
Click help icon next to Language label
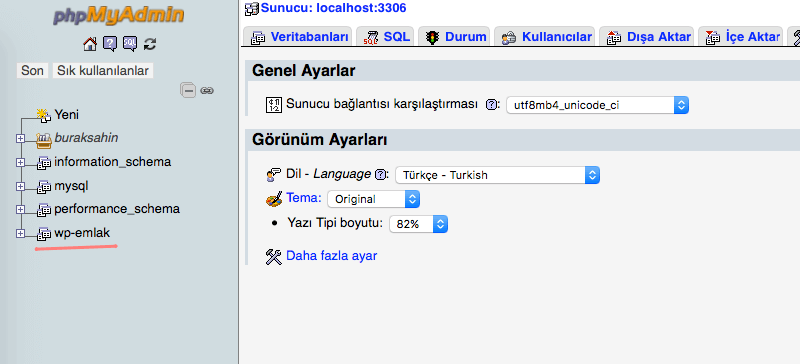[380, 175]
